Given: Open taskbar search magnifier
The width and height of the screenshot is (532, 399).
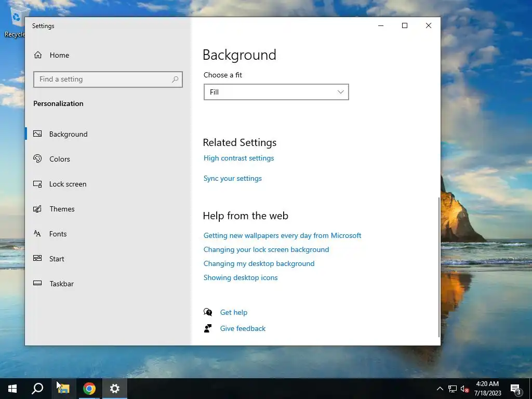Looking at the screenshot, I should click(x=37, y=389).
